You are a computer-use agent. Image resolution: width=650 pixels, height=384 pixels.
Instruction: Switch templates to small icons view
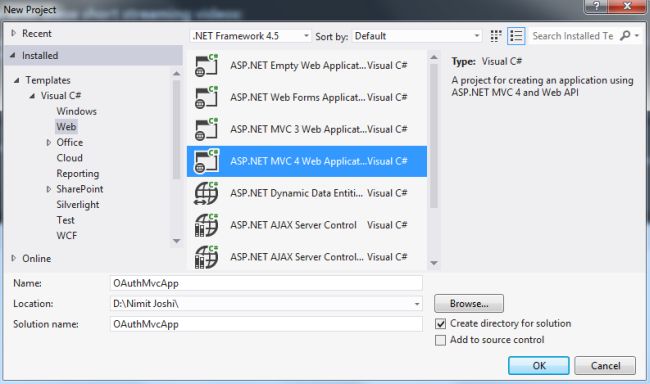(495, 36)
